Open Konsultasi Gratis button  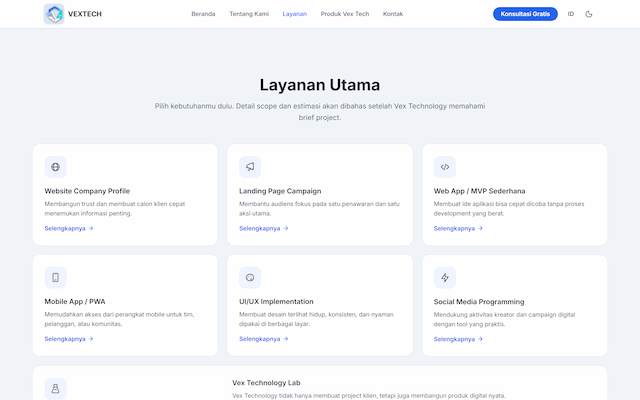coord(525,14)
